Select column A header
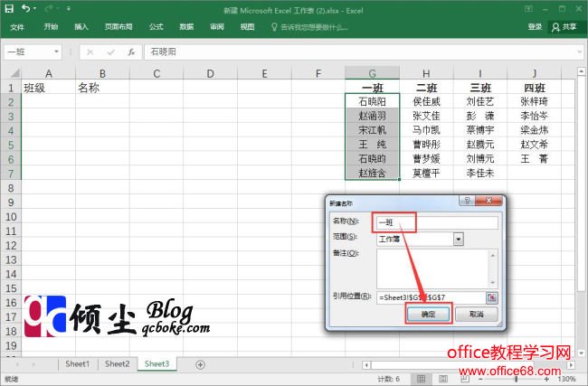 (48, 73)
